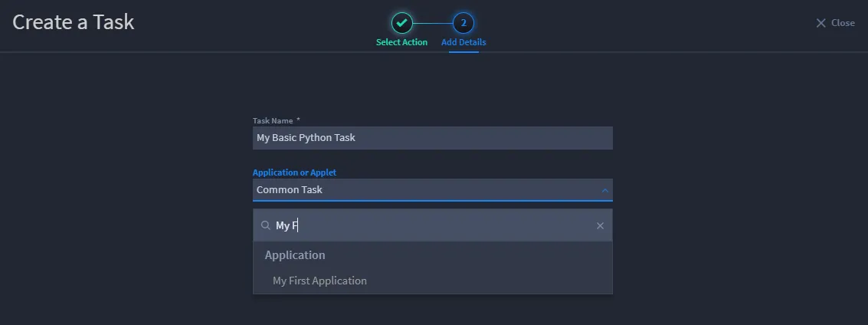
Task: Go to the completed Select Action step checkmark
Action: 402,23
